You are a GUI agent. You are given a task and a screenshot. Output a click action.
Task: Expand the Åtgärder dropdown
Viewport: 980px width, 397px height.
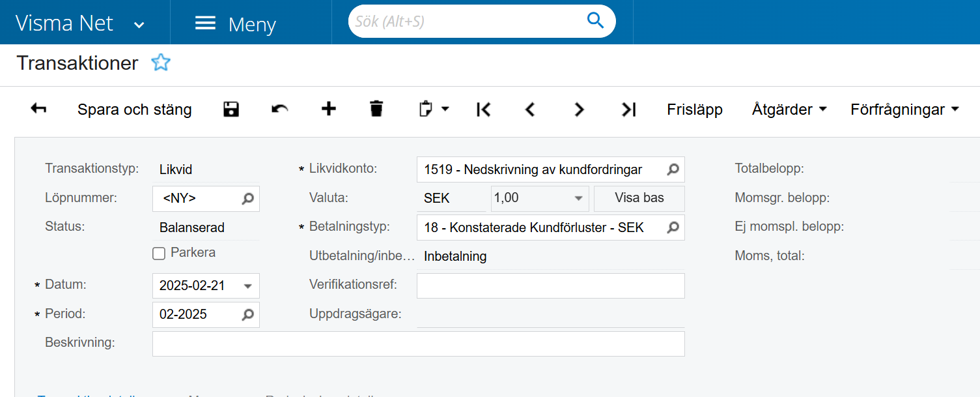pos(789,110)
